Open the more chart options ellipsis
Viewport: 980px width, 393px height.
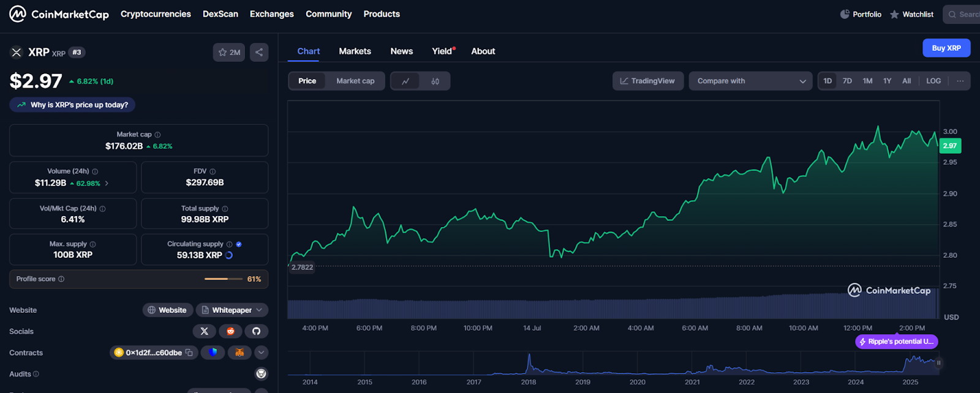(960, 81)
